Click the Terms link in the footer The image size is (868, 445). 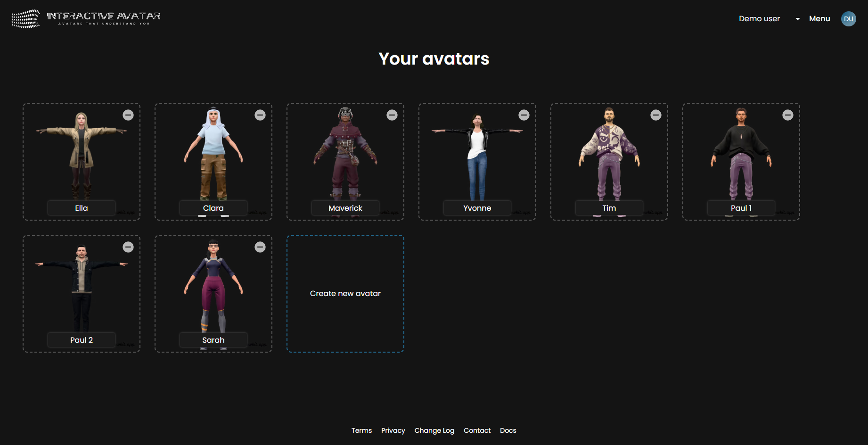361,430
